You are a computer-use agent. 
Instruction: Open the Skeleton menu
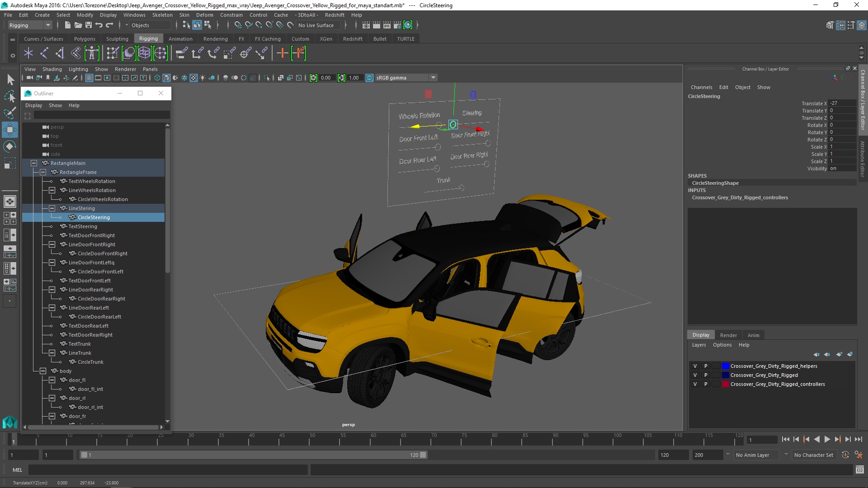coord(162,15)
